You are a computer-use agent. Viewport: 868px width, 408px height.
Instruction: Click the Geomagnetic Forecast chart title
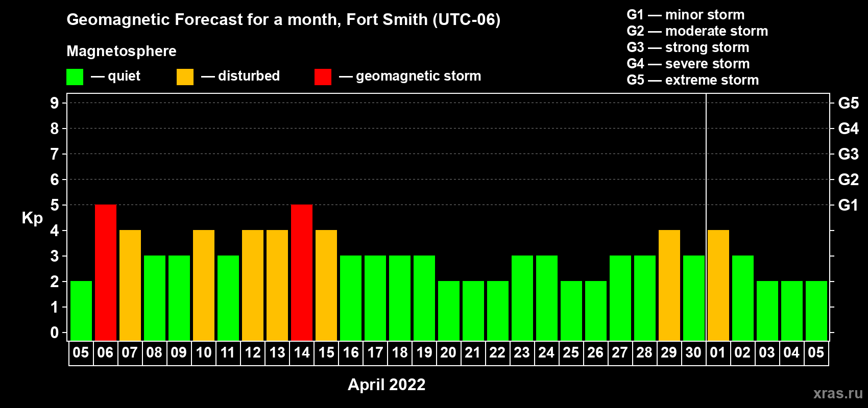pos(283,19)
